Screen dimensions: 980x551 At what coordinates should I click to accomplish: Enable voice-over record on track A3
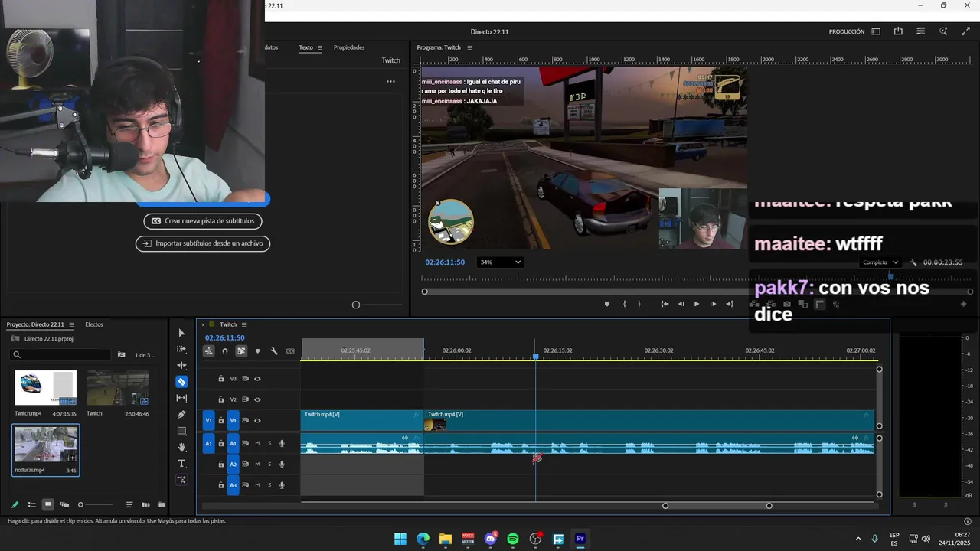click(282, 485)
